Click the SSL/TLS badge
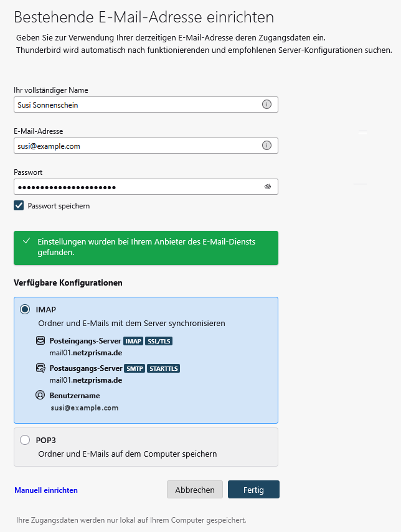This screenshot has height=532, width=401. tap(158, 341)
